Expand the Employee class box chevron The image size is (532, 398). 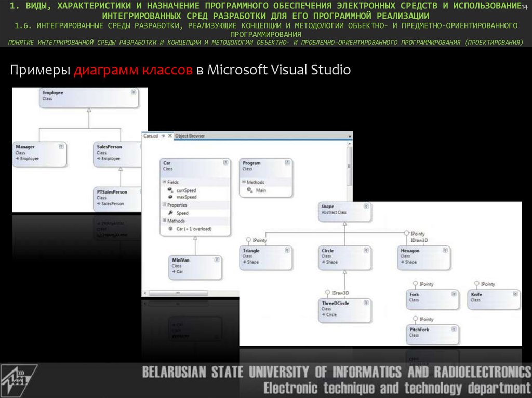click(x=134, y=92)
